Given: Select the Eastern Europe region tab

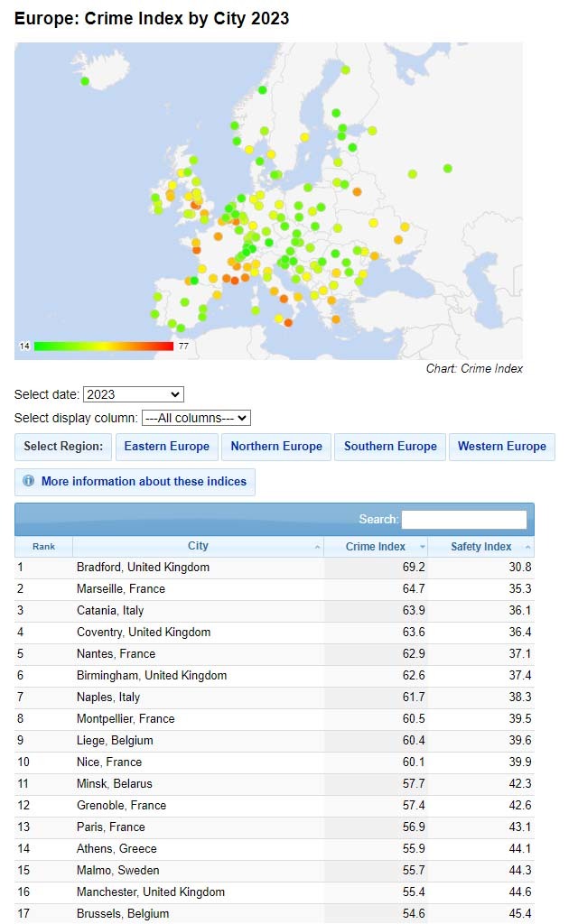Looking at the screenshot, I should coord(166,447).
